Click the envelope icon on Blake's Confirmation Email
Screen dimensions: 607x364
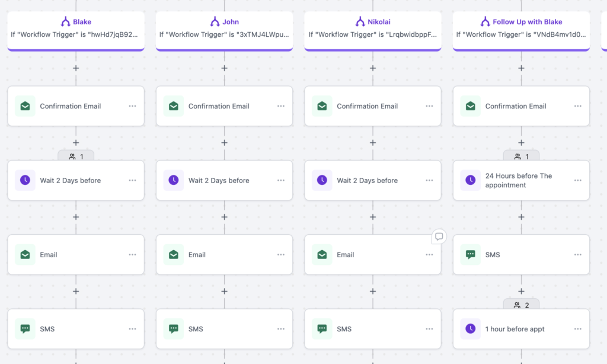point(25,106)
